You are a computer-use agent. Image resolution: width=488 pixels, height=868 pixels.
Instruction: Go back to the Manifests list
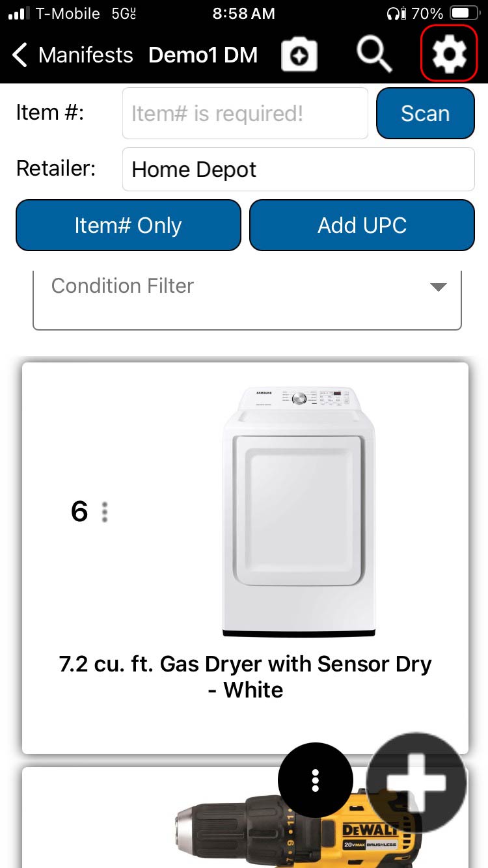point(85,55)
